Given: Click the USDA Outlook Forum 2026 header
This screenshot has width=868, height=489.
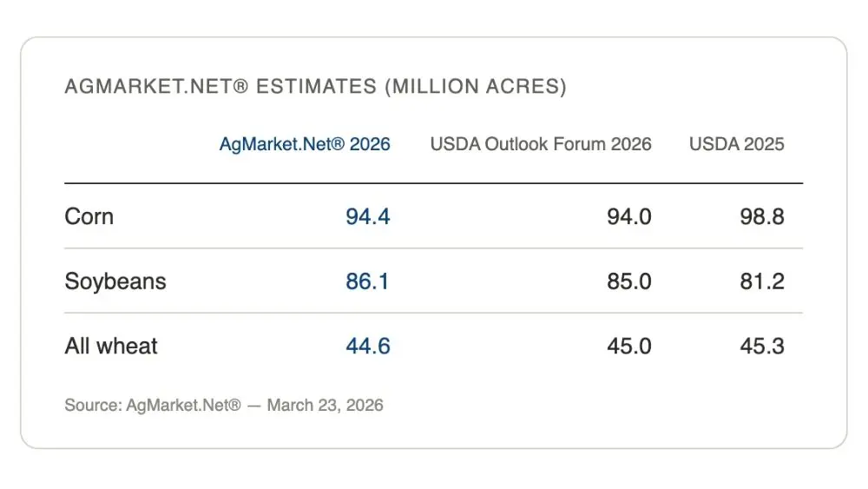Looking at the screenshot, I should click(x=541, y=144).
